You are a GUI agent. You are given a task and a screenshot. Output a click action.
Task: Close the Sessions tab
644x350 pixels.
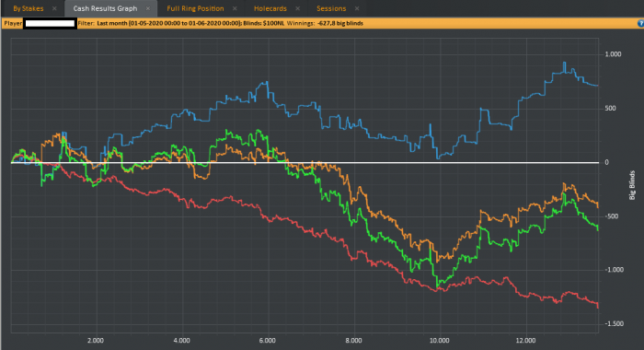click(x=357, y=8)
